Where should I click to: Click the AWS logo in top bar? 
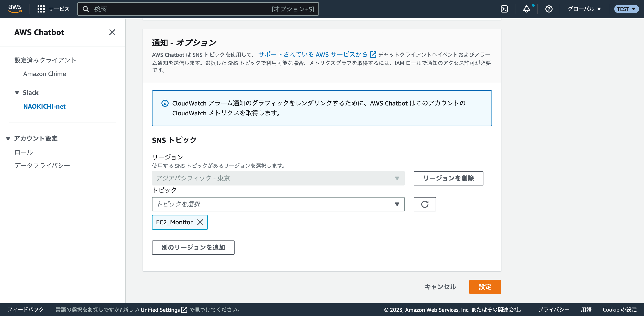tap(15, 8)
